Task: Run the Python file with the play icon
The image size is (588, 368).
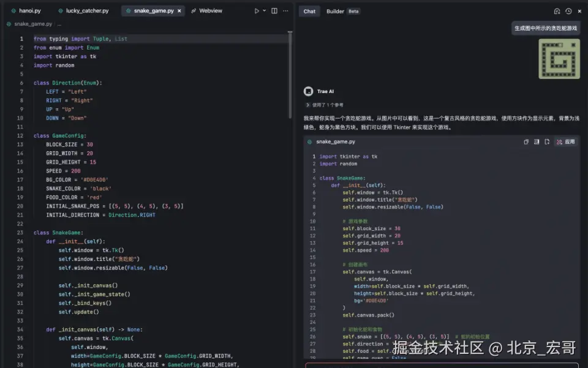Action: click(257, 11)
